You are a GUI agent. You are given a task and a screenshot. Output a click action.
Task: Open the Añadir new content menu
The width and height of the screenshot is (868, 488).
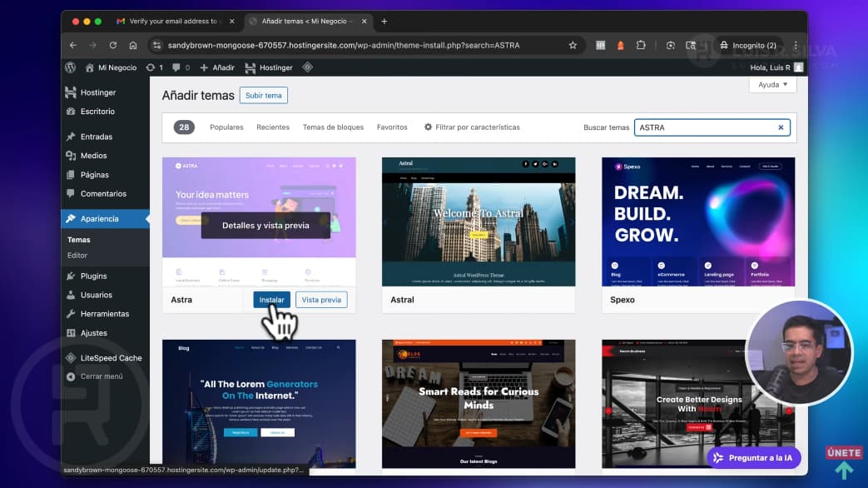(217, 67)
